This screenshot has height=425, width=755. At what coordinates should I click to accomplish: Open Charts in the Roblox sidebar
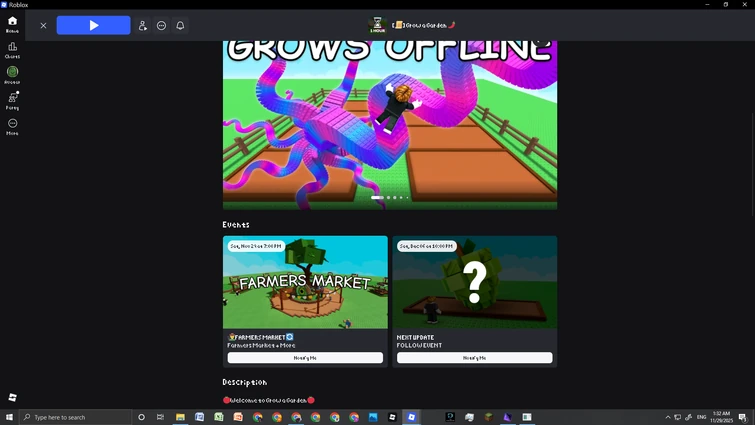13,50
